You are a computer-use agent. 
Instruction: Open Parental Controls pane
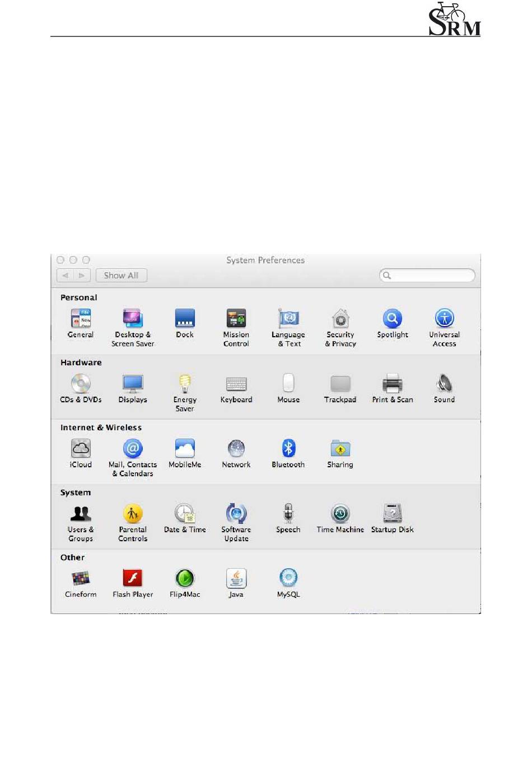(x=133, y=523)
